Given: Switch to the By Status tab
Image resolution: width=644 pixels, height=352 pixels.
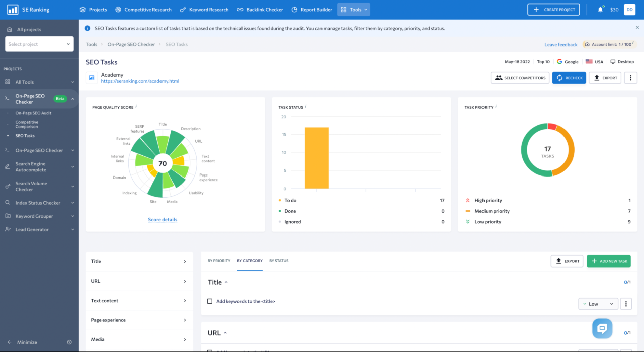Looking at the screenshot, I should click(279, 261).
